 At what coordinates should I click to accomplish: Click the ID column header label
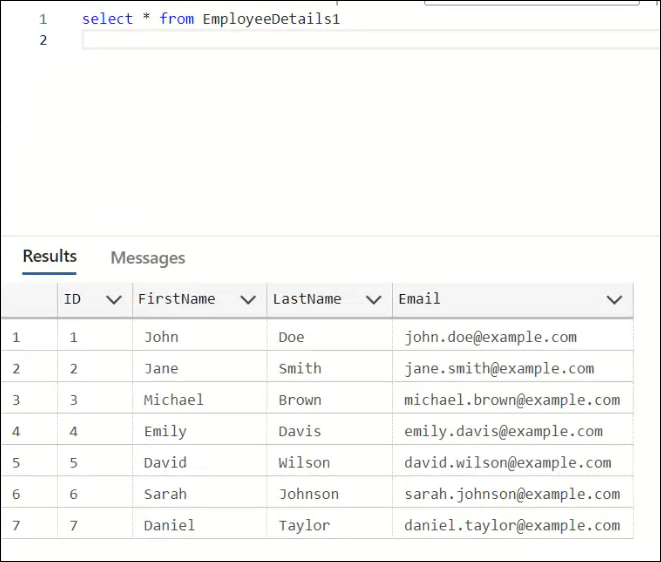click(72, 299)
